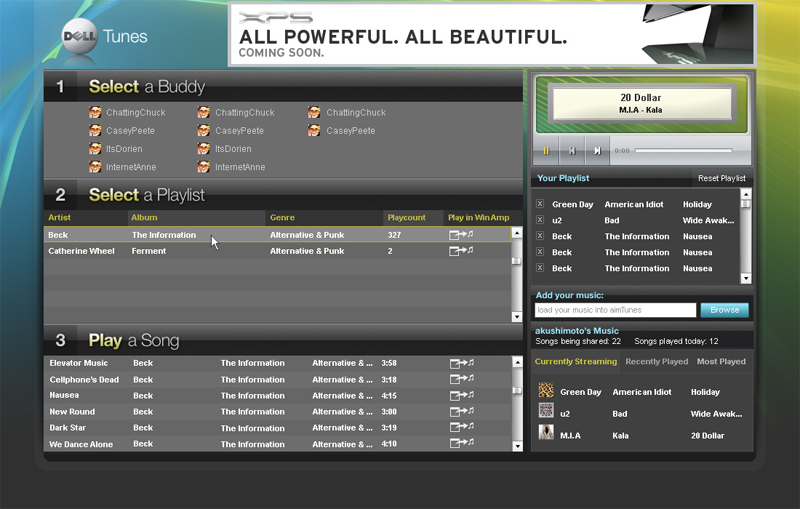The width and height of the screenshot is (800, 509).
Task: Sort playlists by Genre column
Action: (x=282, y=217)
